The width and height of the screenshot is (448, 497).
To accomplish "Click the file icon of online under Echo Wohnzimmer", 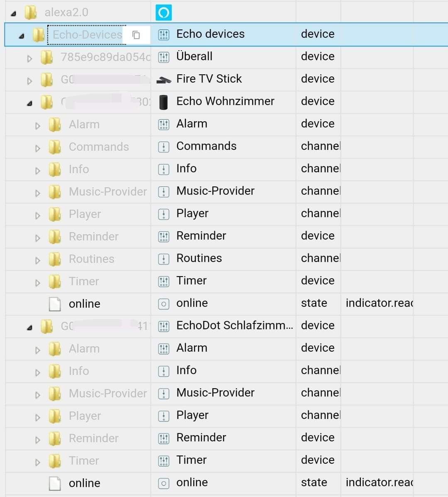I will pyautogui.click(x=55, y=304).
